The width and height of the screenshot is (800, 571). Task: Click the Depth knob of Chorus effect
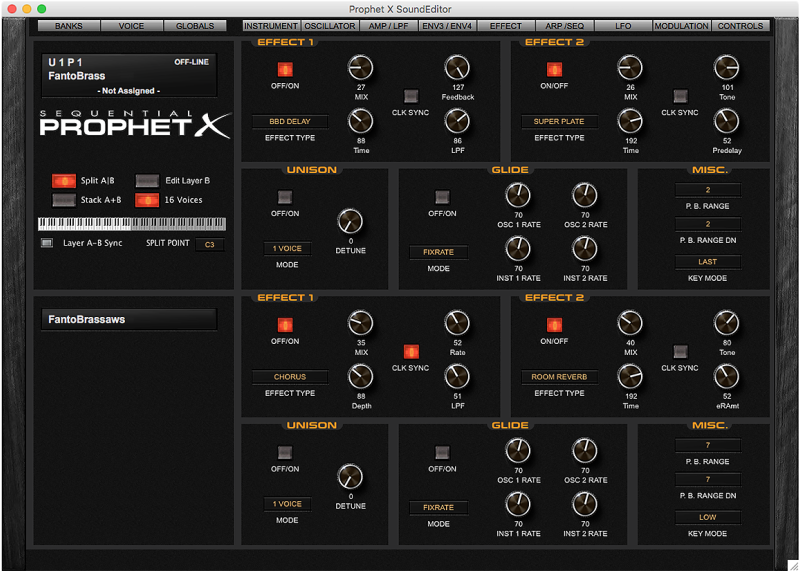(x=360, y=376)
